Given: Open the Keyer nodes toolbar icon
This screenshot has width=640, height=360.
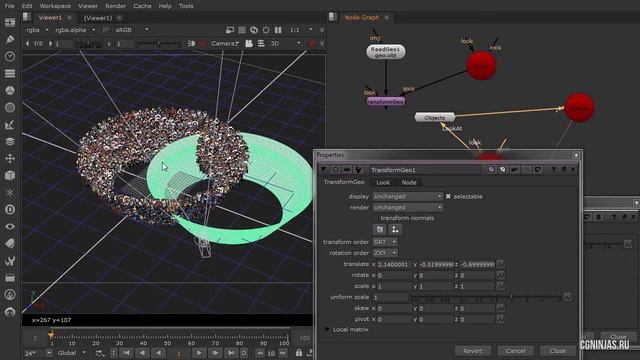Looking at the screenshot, I should point(10,124).
